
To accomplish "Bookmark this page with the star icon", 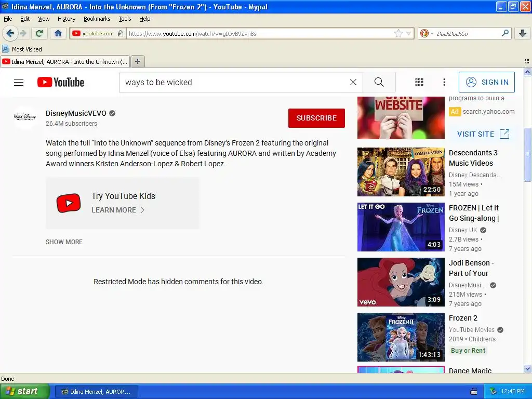I will 398,33.
